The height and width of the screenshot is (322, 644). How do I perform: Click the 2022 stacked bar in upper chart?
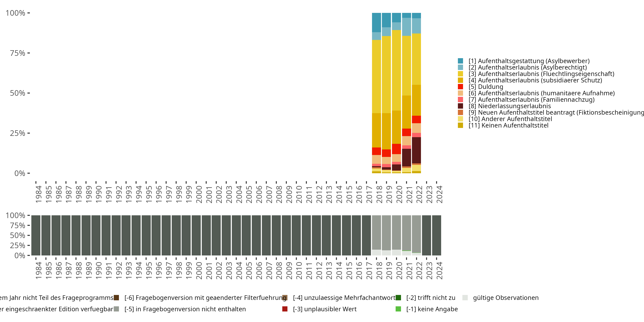pos(416,93)
